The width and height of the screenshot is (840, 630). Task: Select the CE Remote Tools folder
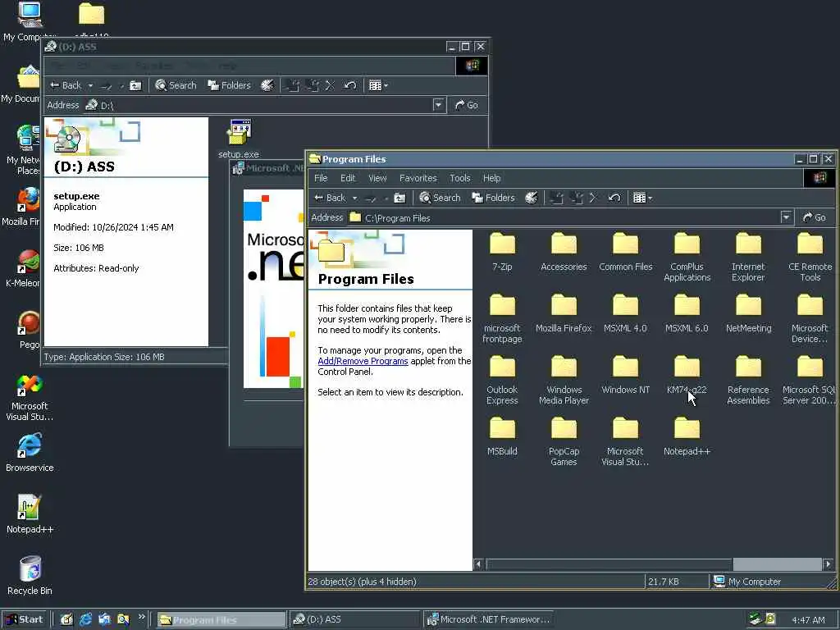tap(810, 257)
